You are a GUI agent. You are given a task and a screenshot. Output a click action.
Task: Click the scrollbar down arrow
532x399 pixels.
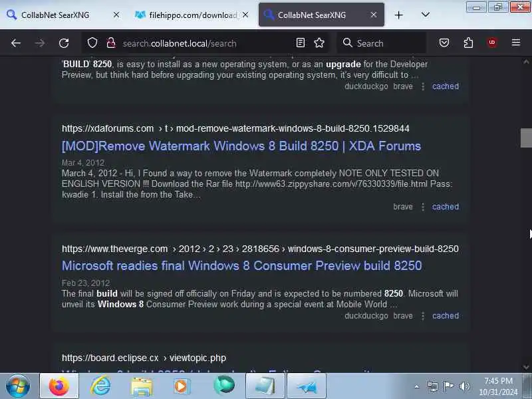pyautogui.click(x=526, y=367)
